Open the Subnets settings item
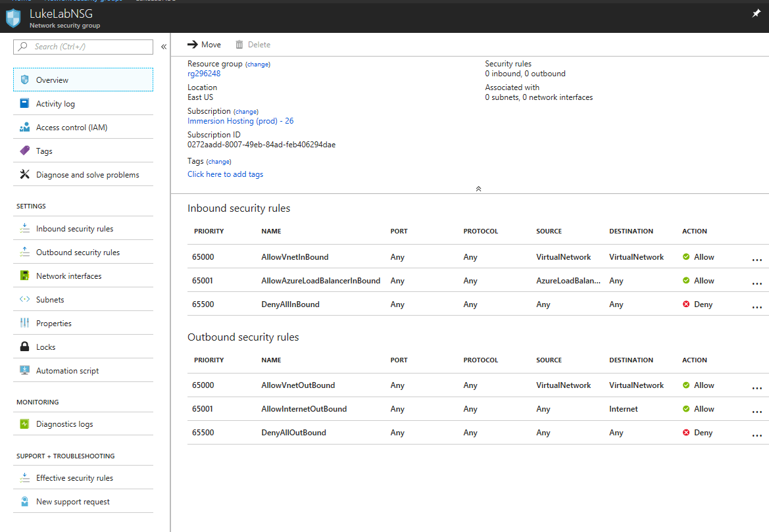769x532 pixels. pyautogui.click(x=83, y=300)
